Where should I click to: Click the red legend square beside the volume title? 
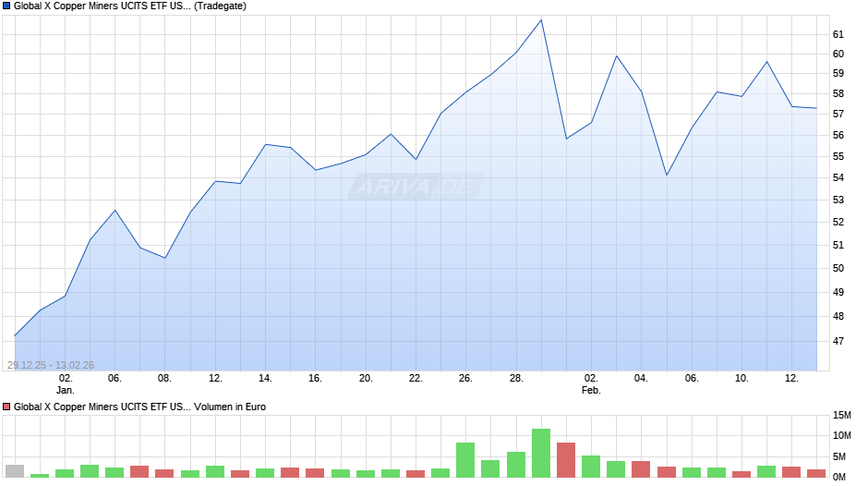6,407
